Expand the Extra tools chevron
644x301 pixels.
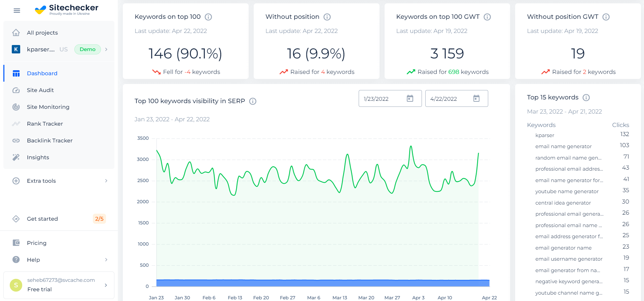pyautogui.click(x=106, y=181)
